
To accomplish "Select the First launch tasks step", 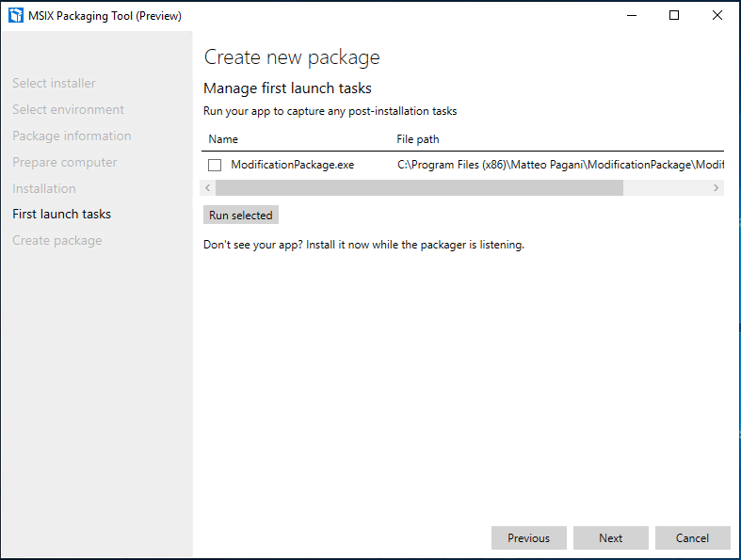I will click(61, 214).
